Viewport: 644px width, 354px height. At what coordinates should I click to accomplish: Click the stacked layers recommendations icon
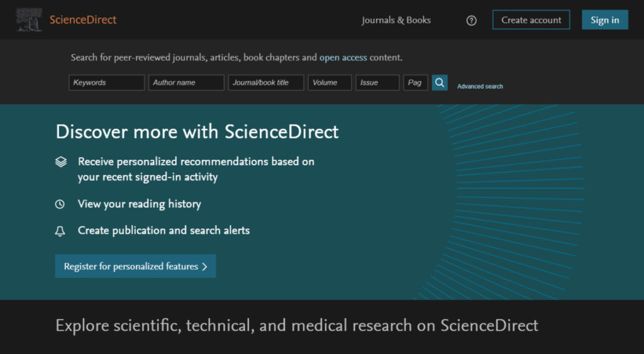coord(61,162)
